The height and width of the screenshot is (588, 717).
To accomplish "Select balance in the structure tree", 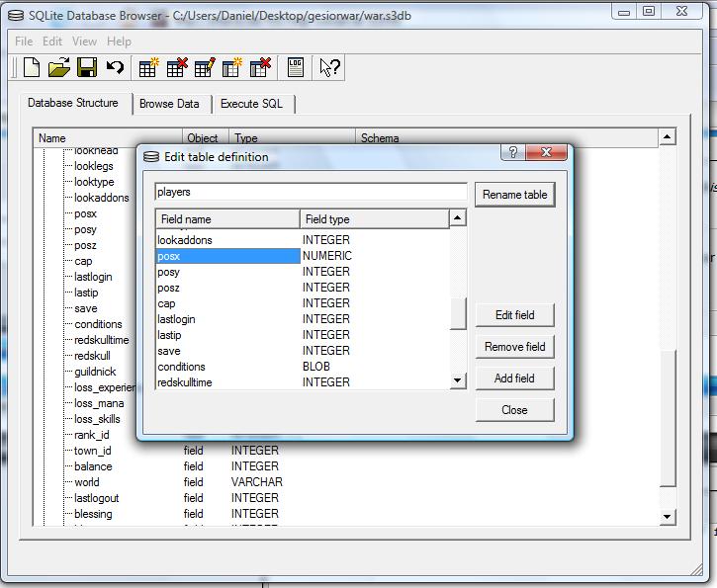I will (93, 466).
